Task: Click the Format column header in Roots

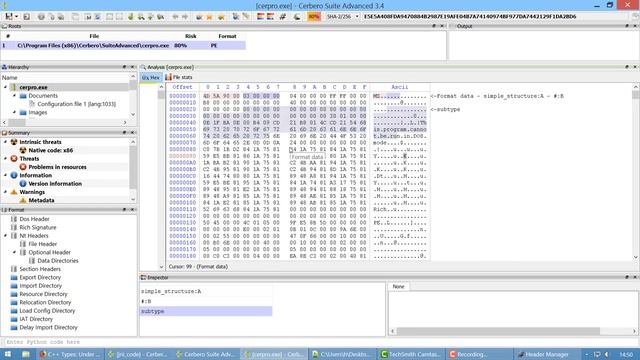Action: 227,36
